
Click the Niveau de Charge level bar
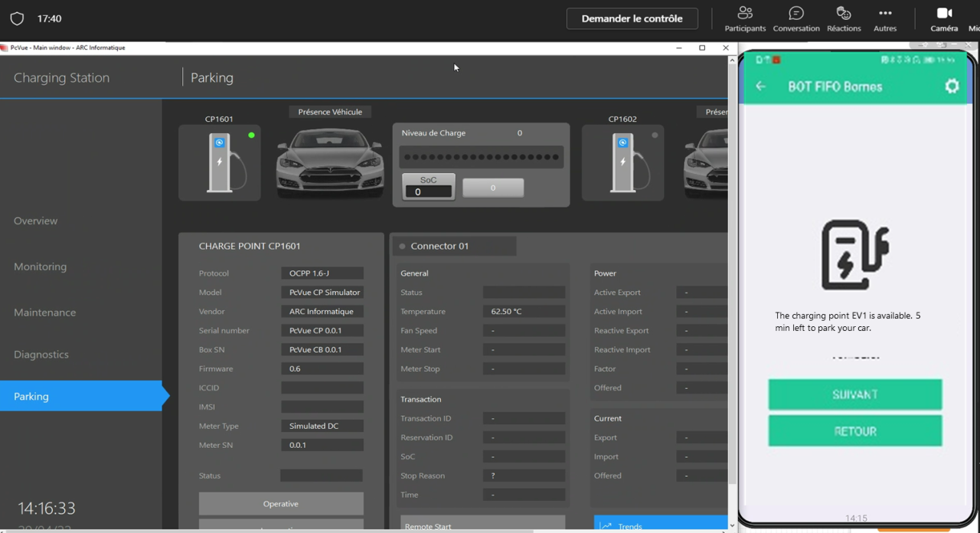pyautogui.click(x=482, y=157)
